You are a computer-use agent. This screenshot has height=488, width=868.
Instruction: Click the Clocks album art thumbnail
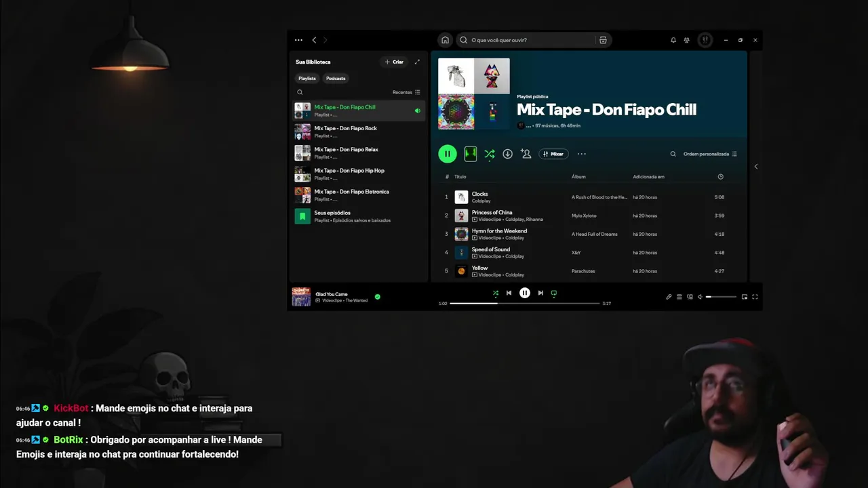[x=461, y=197]
